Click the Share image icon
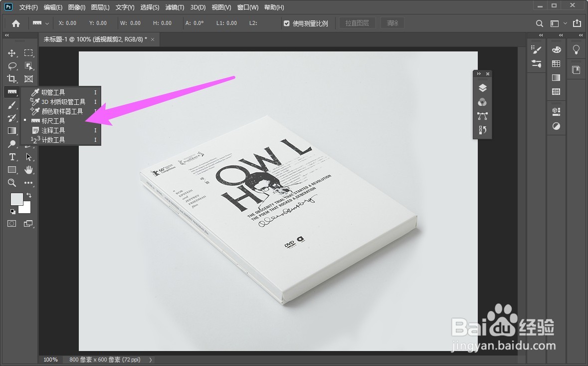 (577, 23)
